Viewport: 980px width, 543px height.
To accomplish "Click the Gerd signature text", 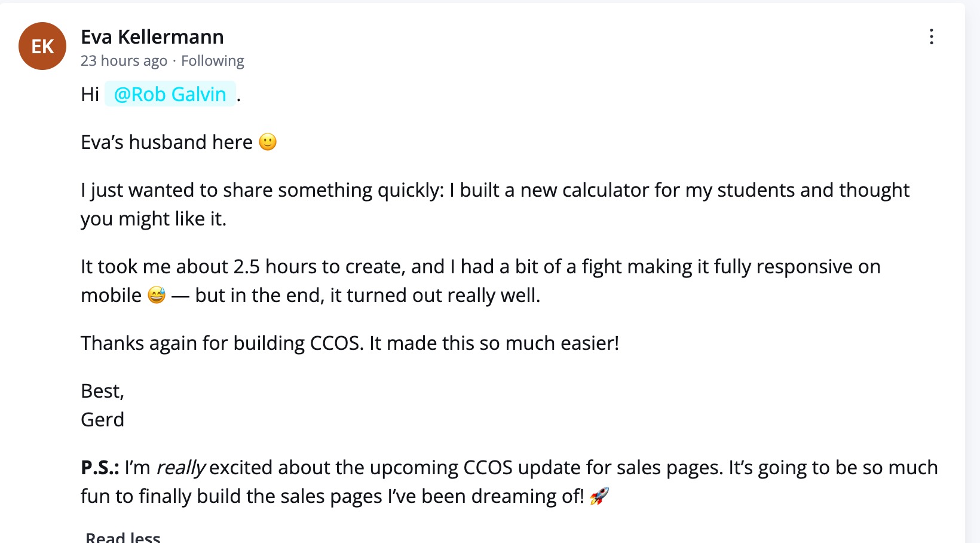I will click(x=102, y=419).
